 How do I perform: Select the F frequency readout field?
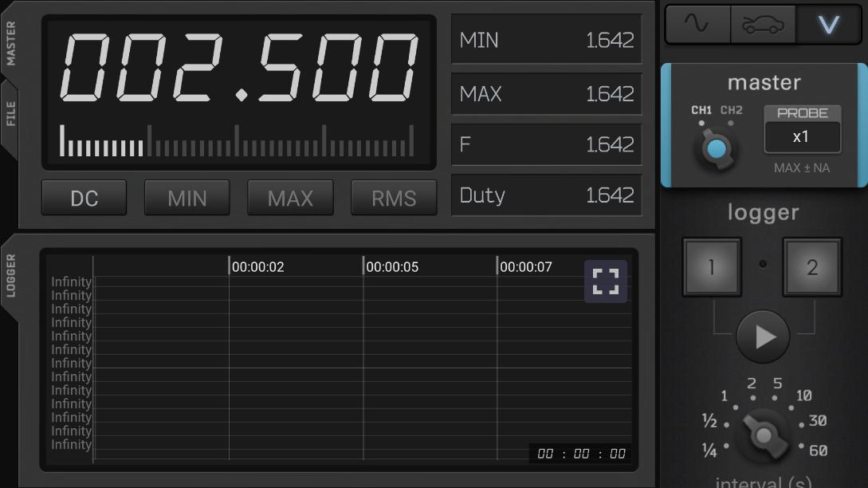(547, 144)
